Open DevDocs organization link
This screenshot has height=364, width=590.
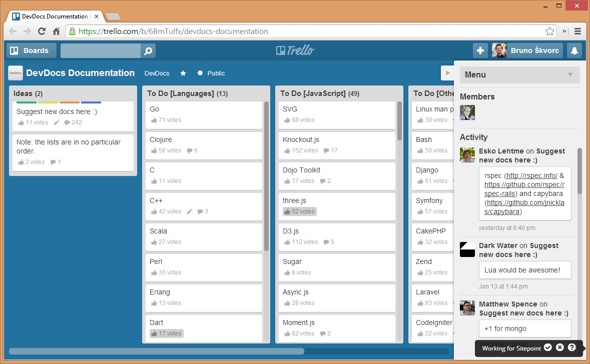pyautogui.click(x=157, y=73)
